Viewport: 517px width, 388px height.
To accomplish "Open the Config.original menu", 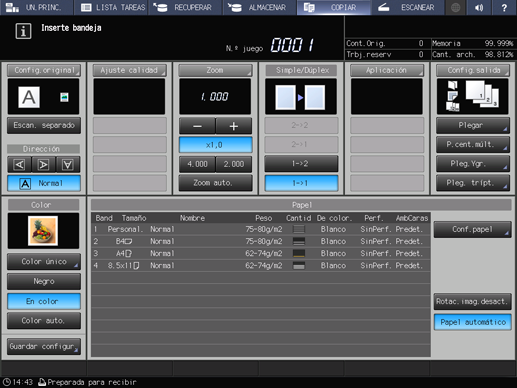I will tap(44, 70).
